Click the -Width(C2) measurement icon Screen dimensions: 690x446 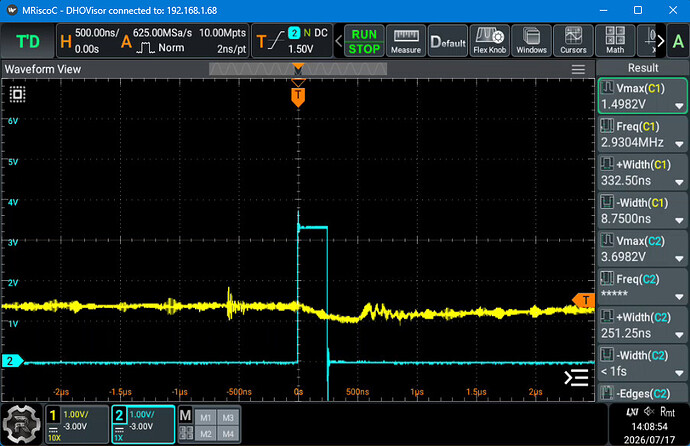click(607, 355)
